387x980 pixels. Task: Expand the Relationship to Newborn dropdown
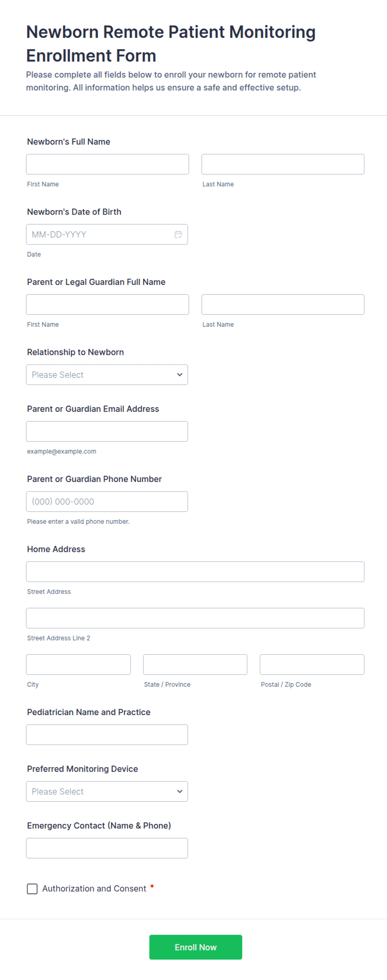pyautogui.click(x=107, y=375)
